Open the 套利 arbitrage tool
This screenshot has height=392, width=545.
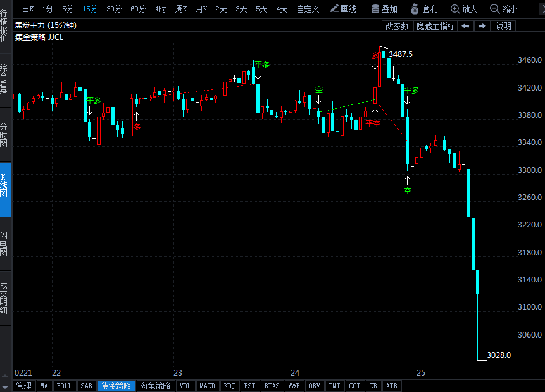coord(424,9)
